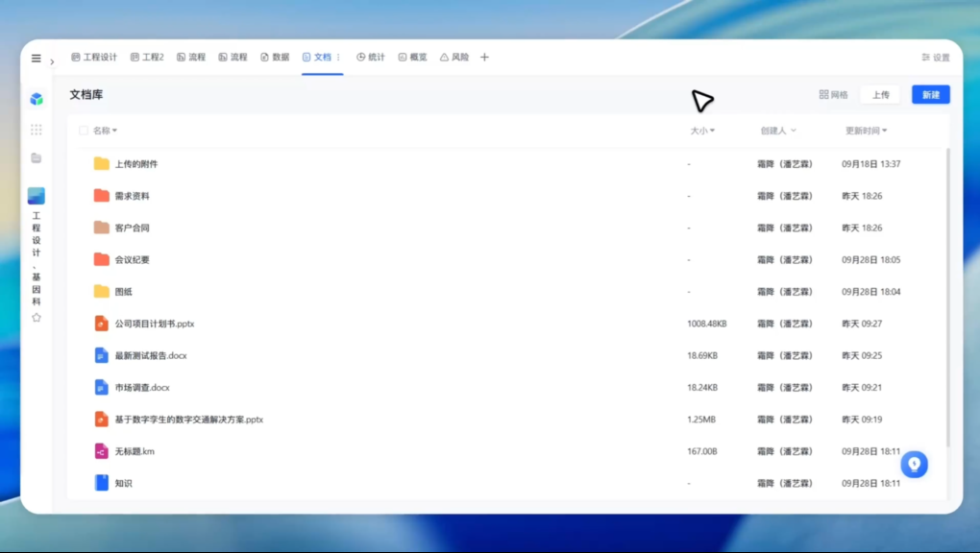Sort by 大小 column dropdown

point(702,131)
